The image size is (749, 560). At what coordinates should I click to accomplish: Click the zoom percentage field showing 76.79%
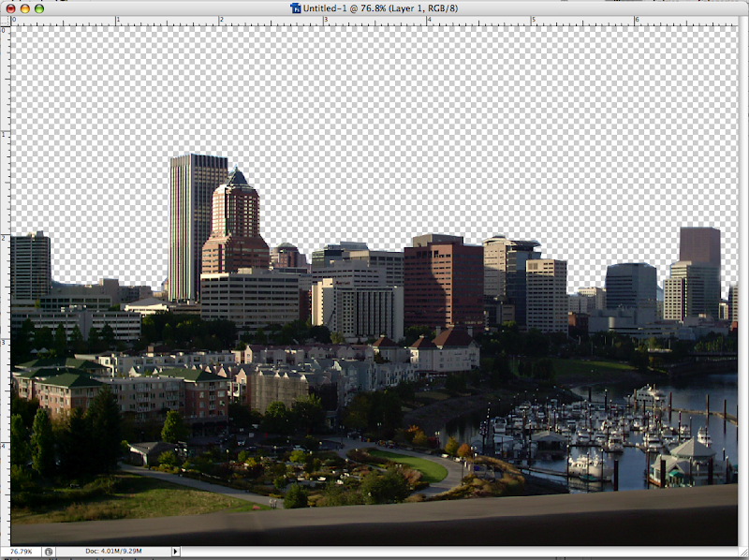(x=21, y=553)
